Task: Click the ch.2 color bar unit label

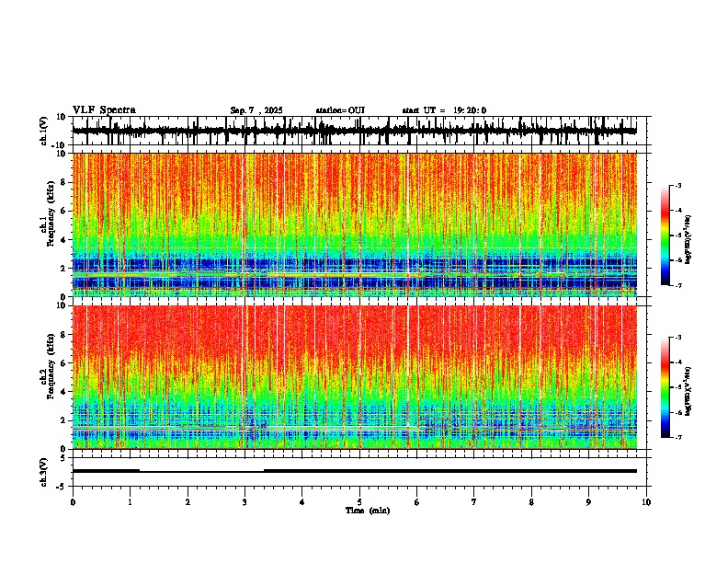Action: 688,392
